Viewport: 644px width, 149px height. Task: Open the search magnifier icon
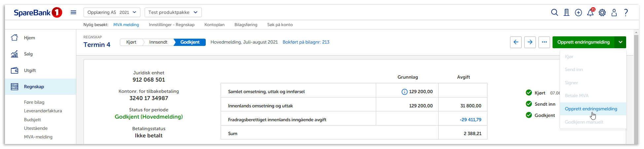point(555,13)
